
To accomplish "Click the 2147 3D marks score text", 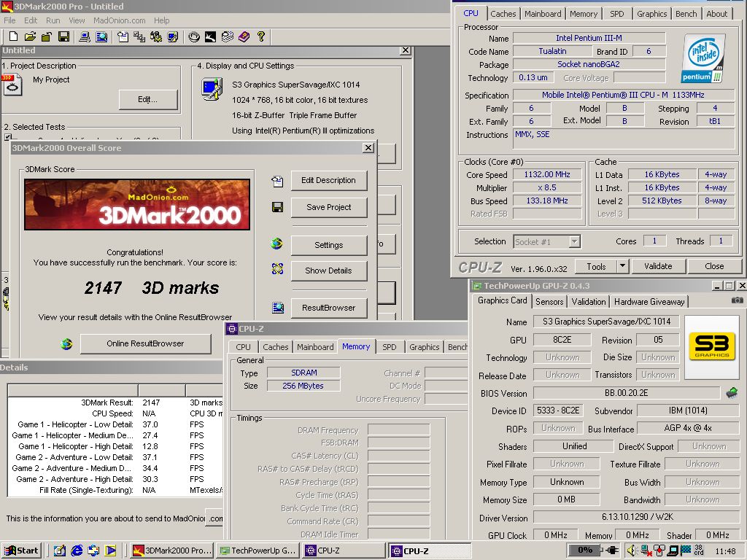I will (152, 287).
